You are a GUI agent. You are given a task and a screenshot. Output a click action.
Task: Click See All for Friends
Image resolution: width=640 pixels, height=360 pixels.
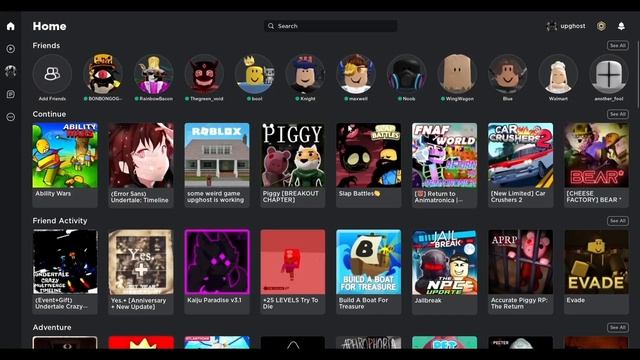coord(618,45)
